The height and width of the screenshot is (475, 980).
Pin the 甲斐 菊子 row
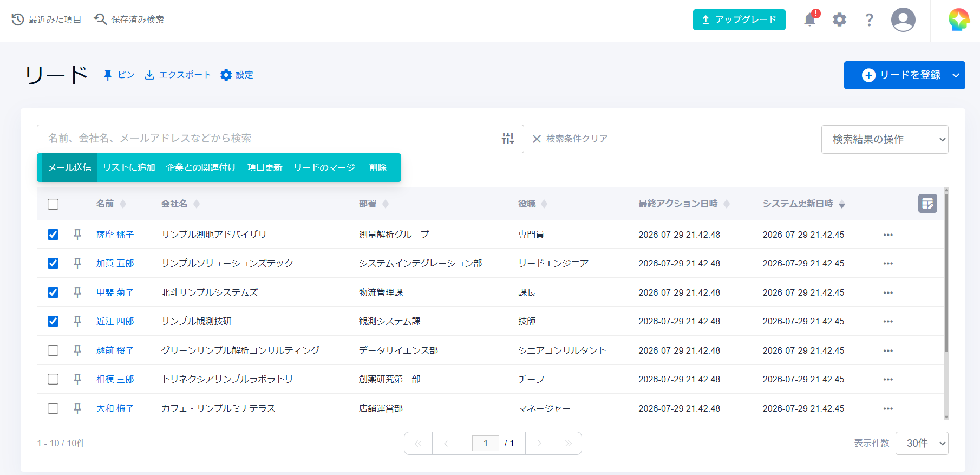pyautogui.click(x=77, y=292)
